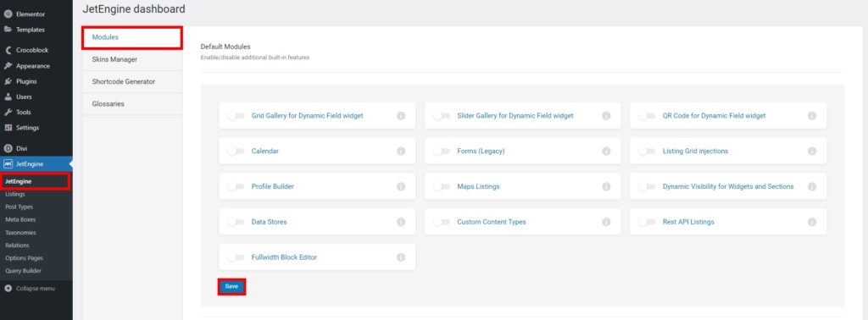Show info for Fullwidth Block Editor

pos(401,257)
